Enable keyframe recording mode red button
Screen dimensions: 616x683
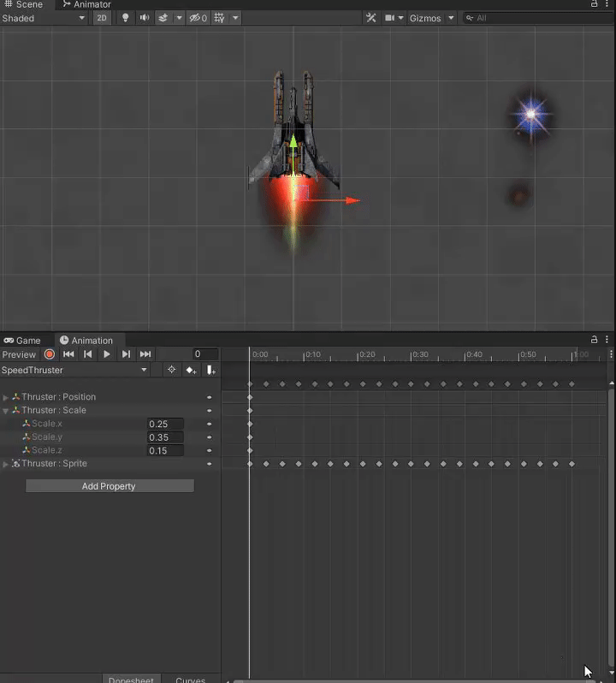pyautogui.click(x=50, y=354)
